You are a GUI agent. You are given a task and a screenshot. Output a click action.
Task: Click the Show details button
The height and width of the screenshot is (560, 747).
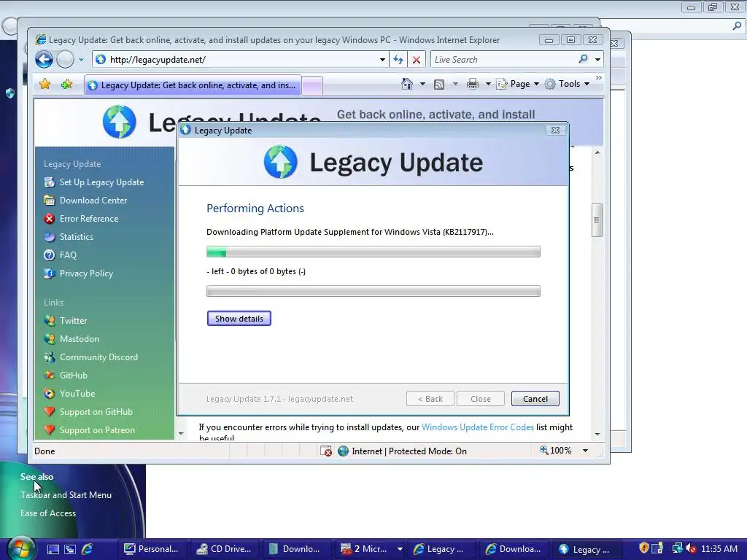(x=239, y=319)
